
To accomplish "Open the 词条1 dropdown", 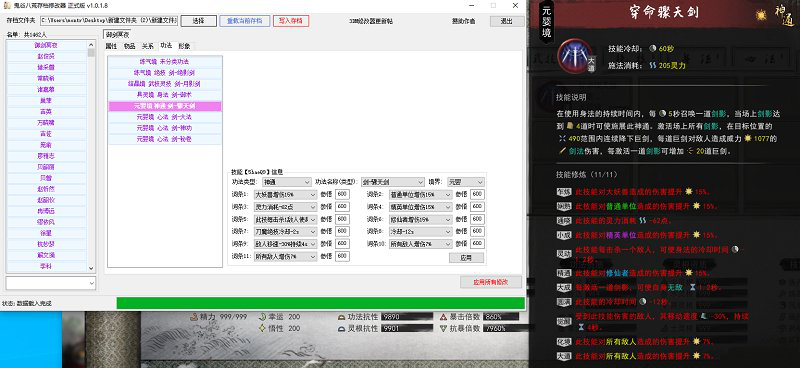I will click(285, 194).
